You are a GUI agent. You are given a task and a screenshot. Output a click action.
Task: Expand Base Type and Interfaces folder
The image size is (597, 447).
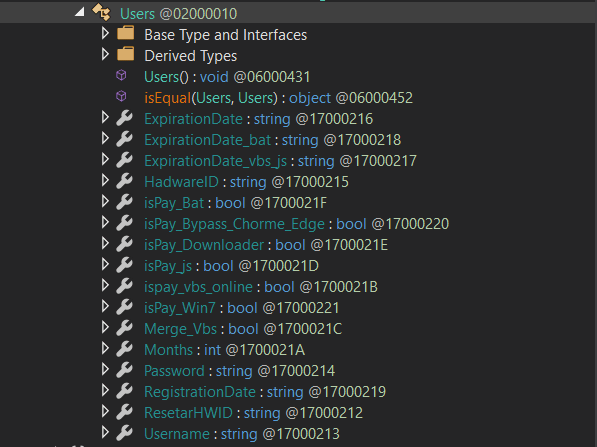pos(105,33)
